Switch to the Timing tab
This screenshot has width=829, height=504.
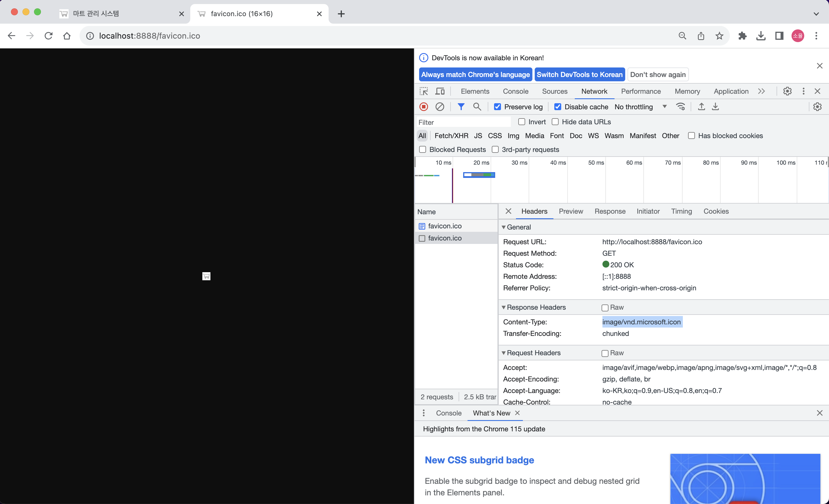(681, 211)
